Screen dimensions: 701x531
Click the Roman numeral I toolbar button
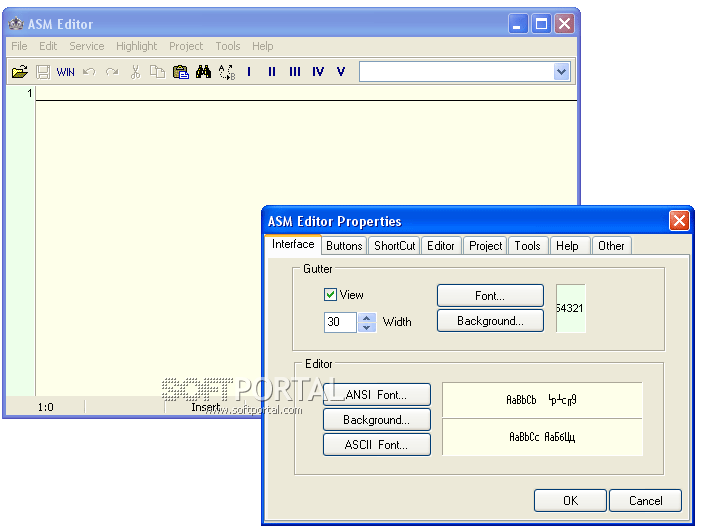[249, 72]
